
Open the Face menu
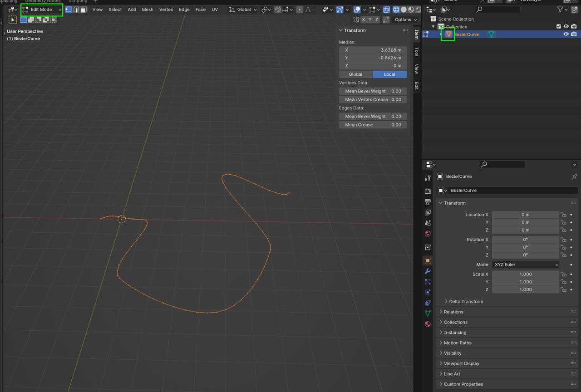tap(201, 10)
